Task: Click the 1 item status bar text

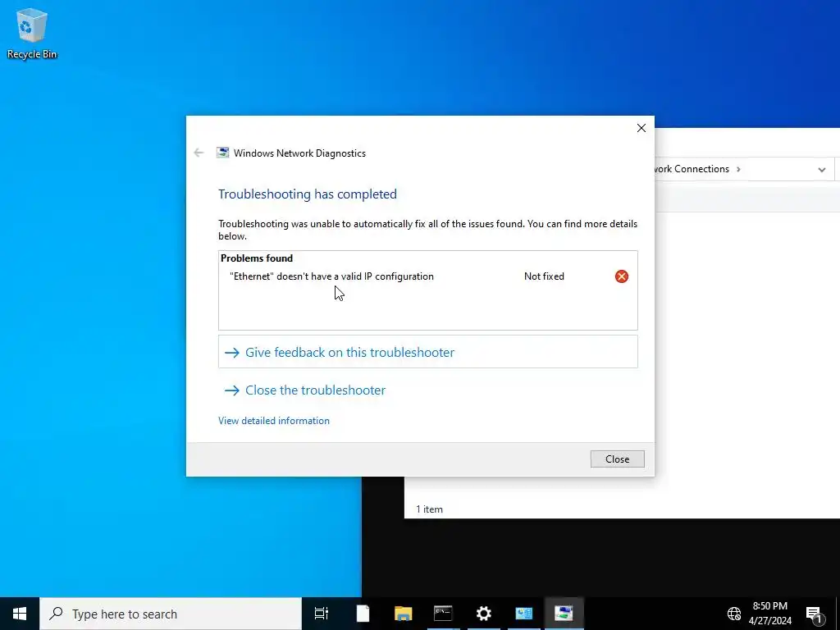Action: [x=429, y=509]
